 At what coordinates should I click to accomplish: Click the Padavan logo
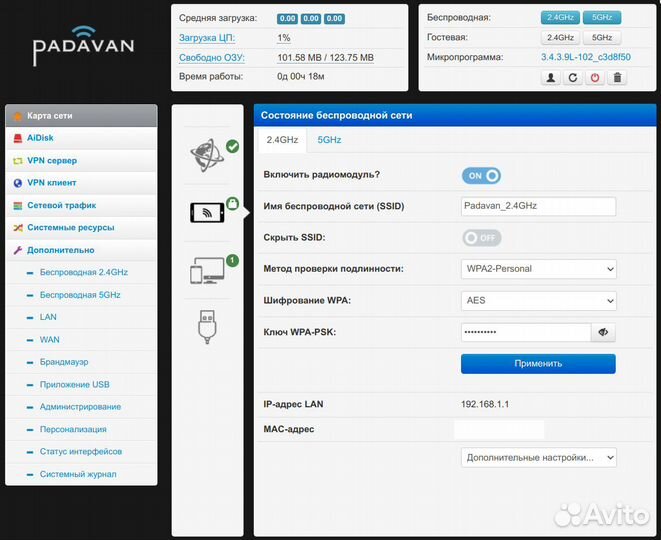click(x=83, y=46)
